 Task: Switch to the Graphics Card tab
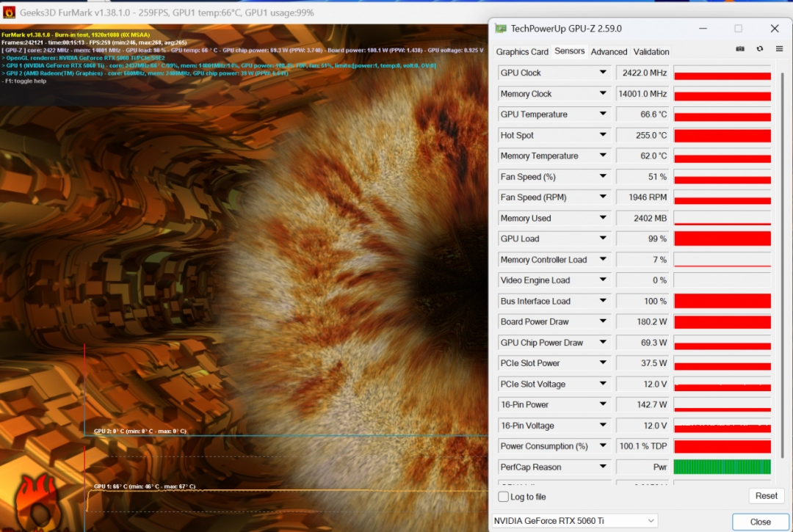(522, 52)
